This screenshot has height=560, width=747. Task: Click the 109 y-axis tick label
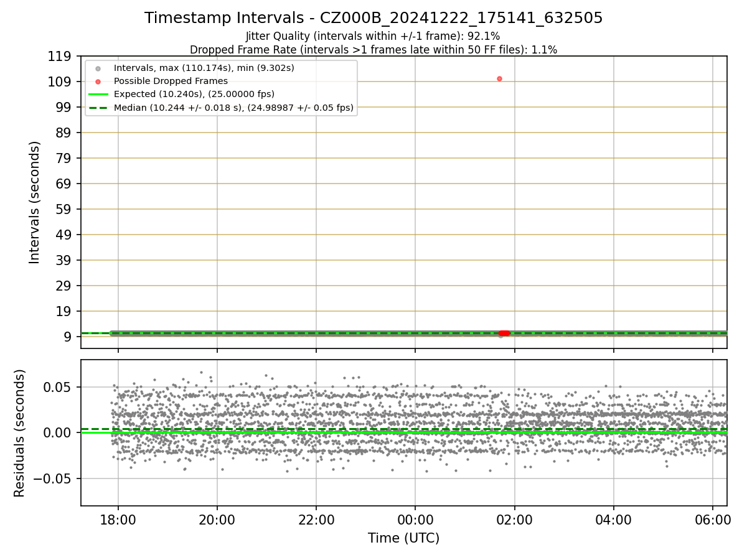point(60,82)
